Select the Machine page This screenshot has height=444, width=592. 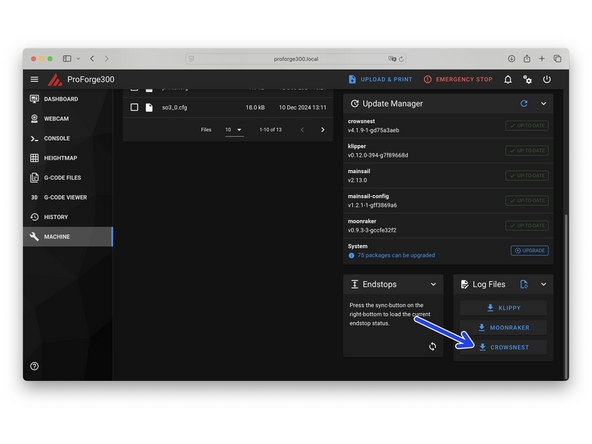coord(68,237)
